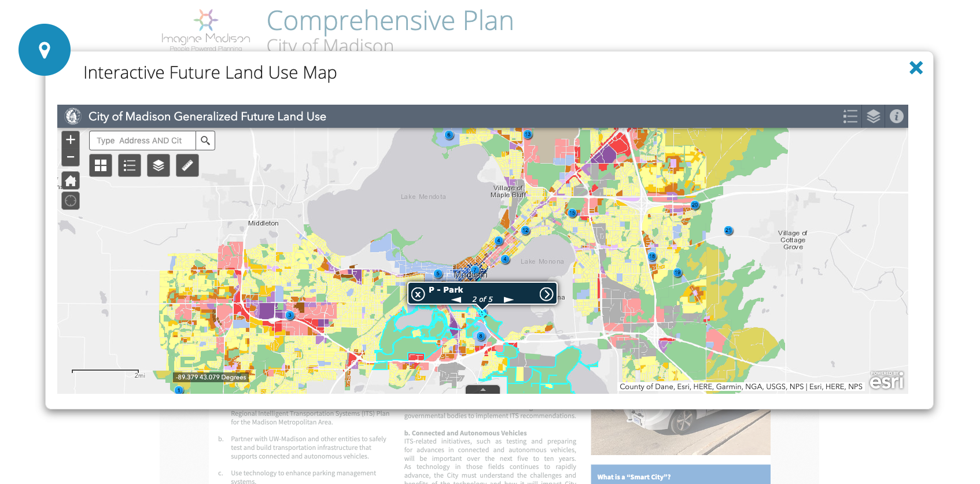Screen dimensions: 980x484
Task: Click map marker number 20
Action: point(695,205)
